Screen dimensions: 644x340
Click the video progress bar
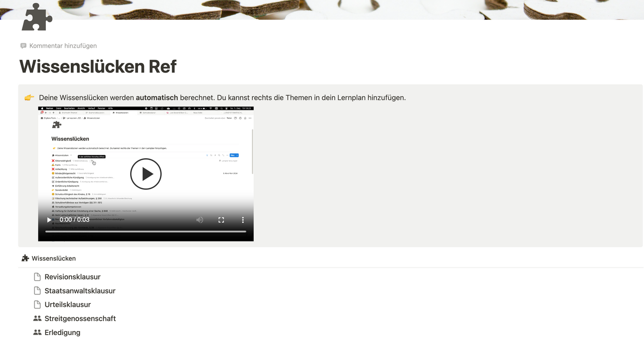(146, 232)
